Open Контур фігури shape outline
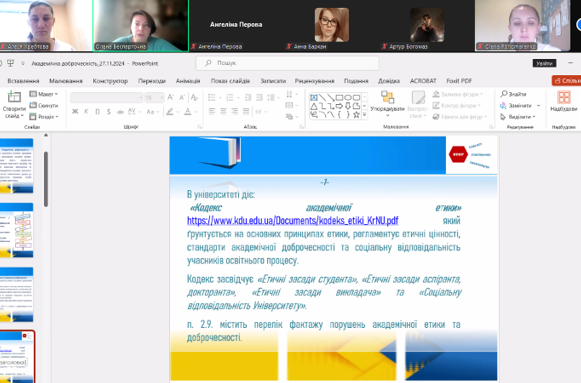581x383 pixels. (456, 106)
